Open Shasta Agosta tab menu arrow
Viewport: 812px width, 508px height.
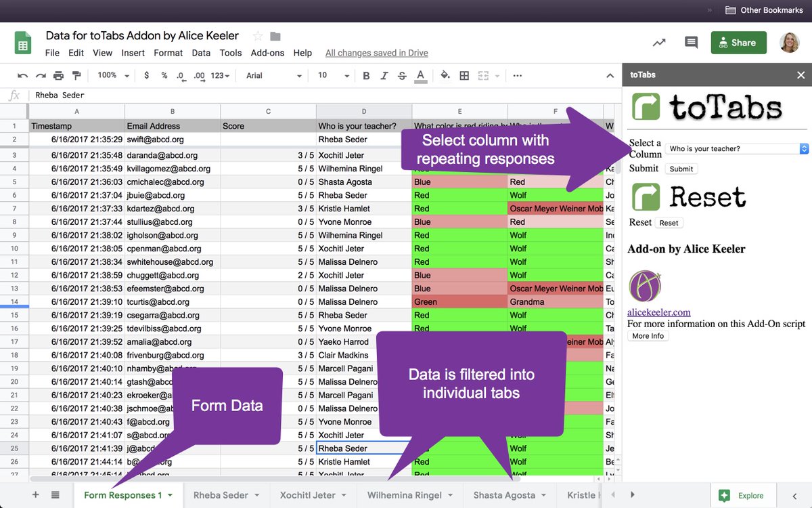click(544, 495)
